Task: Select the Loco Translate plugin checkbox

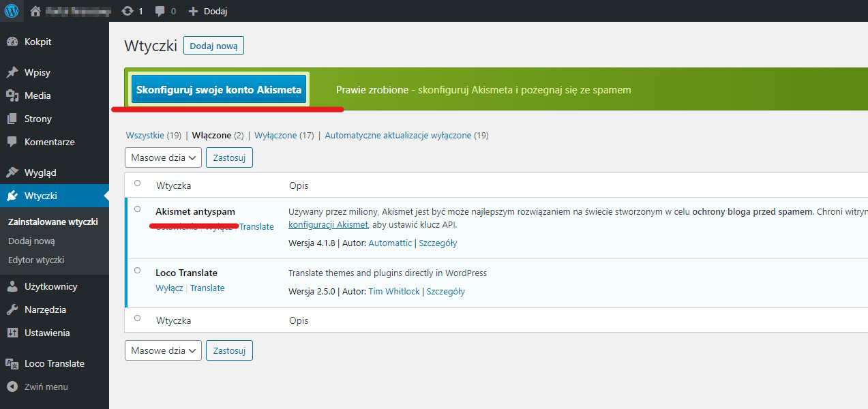Action: point(138,271)
